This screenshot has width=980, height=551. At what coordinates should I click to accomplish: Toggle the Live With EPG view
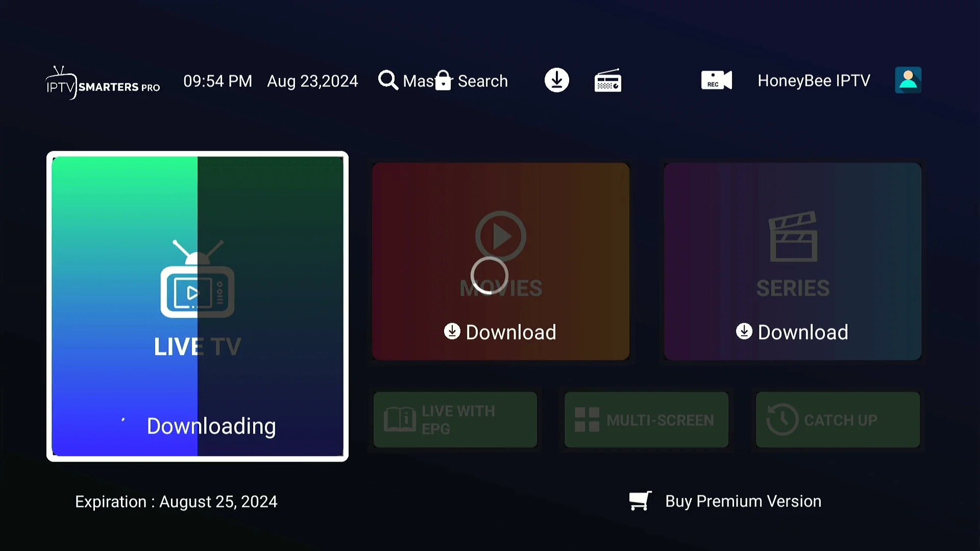[455, 419]
